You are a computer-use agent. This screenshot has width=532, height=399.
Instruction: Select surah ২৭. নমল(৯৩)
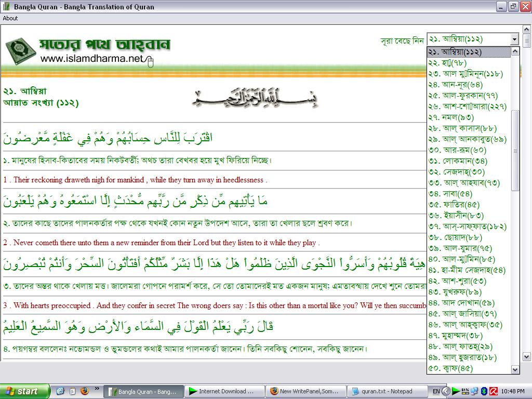click(x=469, y=117)
